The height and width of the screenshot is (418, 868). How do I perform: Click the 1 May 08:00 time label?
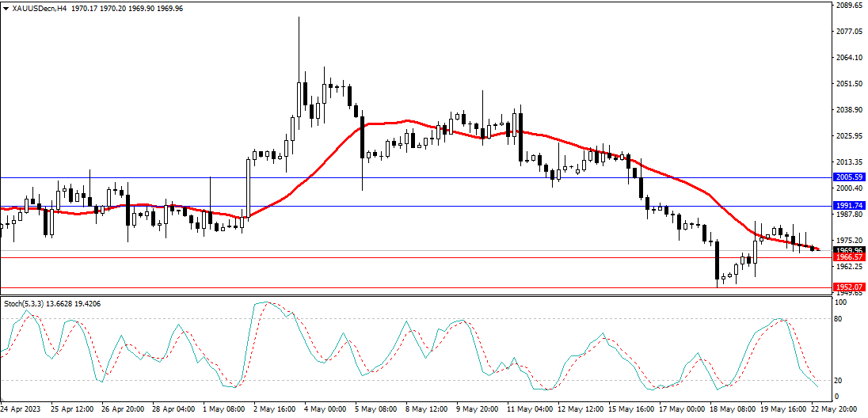(x=223, y=410)
